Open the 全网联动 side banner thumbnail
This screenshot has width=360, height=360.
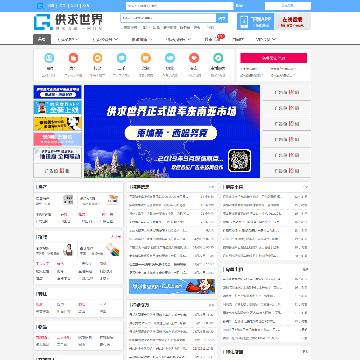coord(57,155)
